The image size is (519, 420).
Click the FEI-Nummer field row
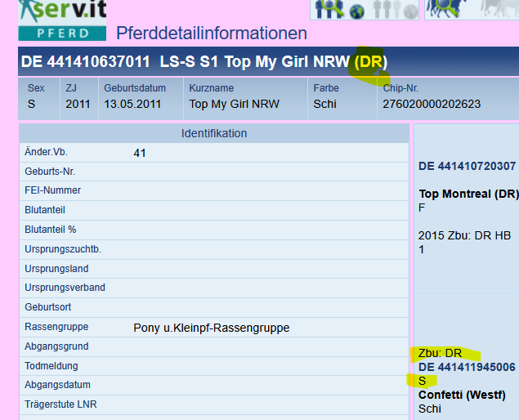pyautogui.click(x=214, y=190)
